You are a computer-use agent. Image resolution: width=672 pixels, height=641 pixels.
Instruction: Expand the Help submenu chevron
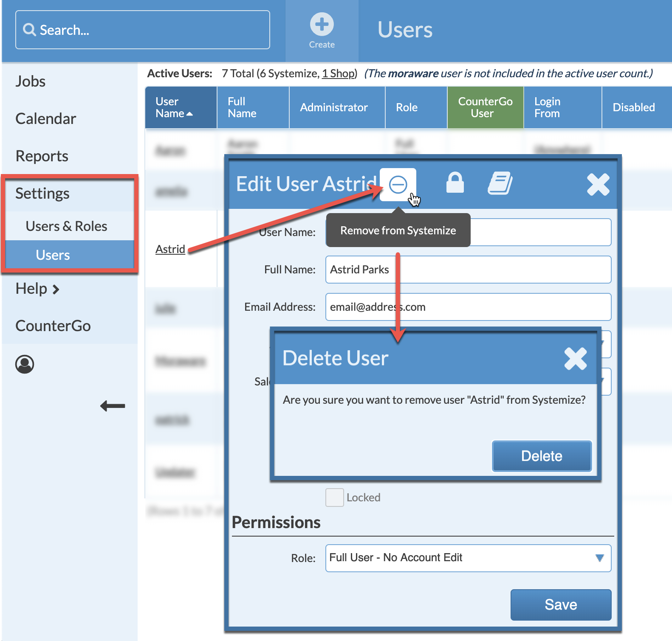point(56,290)
